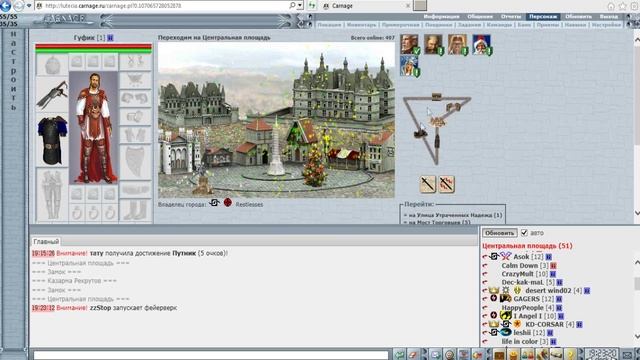Click the Выход menu item
Image resolution: width=640 pixels, height=360 pixels.
click(609, 16)
